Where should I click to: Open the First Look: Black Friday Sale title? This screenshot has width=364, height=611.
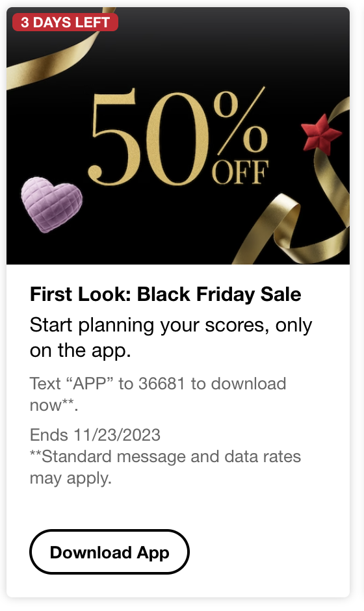coord(165,294)
